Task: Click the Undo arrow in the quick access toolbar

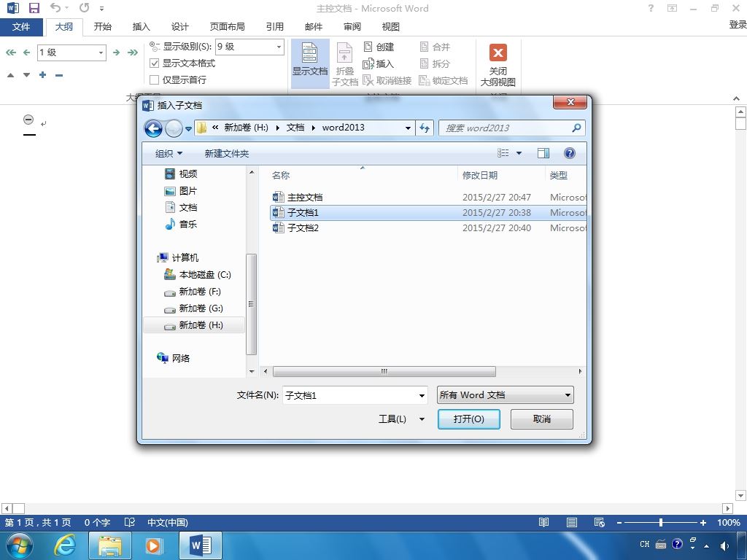Action: tap(55, 7)
